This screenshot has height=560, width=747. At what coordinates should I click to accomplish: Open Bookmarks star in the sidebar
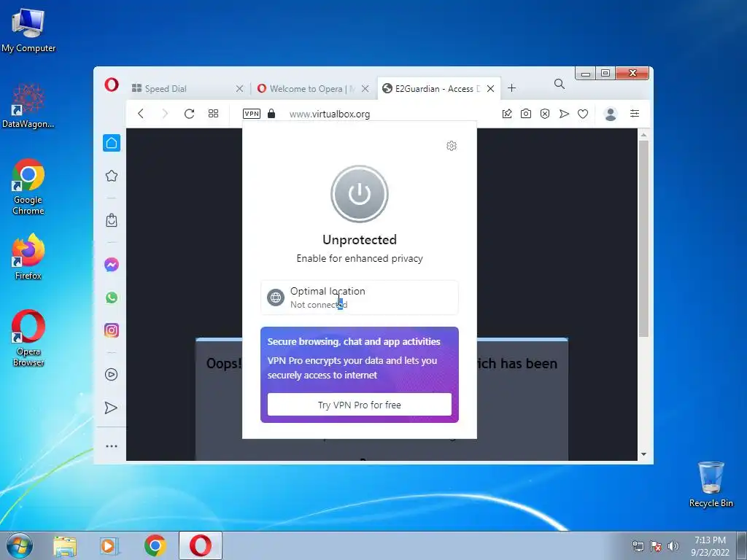[112, 176]
